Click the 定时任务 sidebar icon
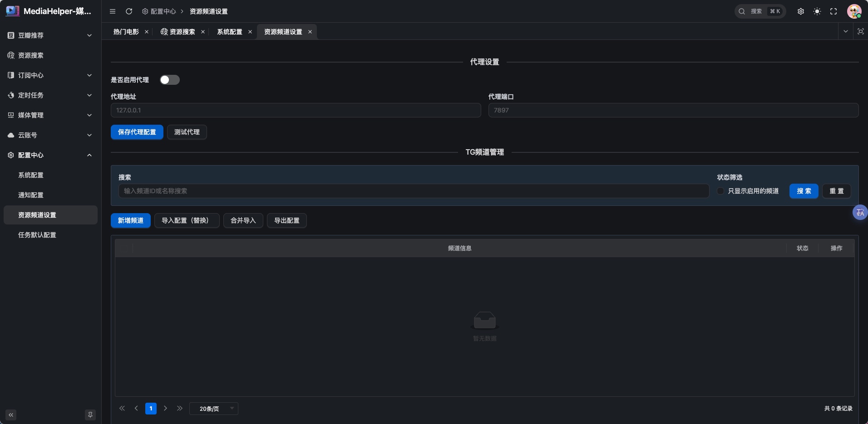Image resolution: width=868 pixels, height=424 pixels. [11, 95]
